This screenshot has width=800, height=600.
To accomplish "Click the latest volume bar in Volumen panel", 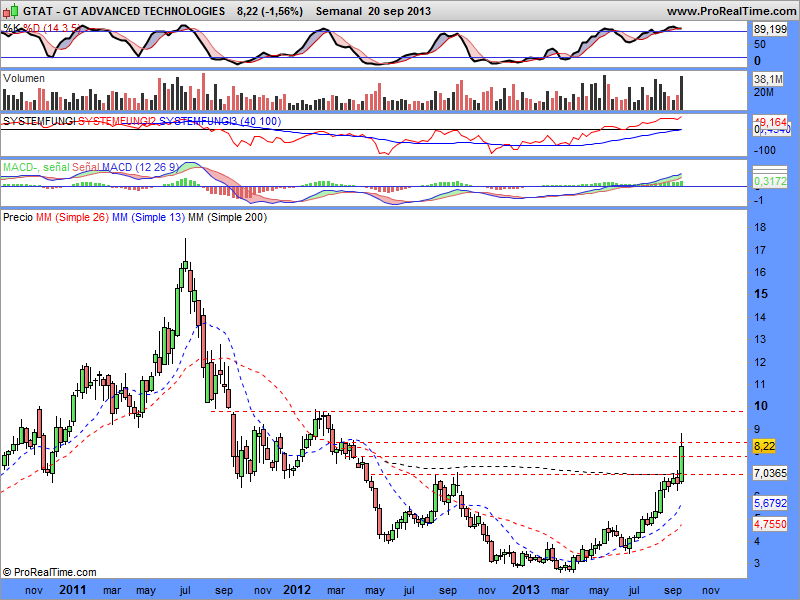I will (x=682, y=93).
